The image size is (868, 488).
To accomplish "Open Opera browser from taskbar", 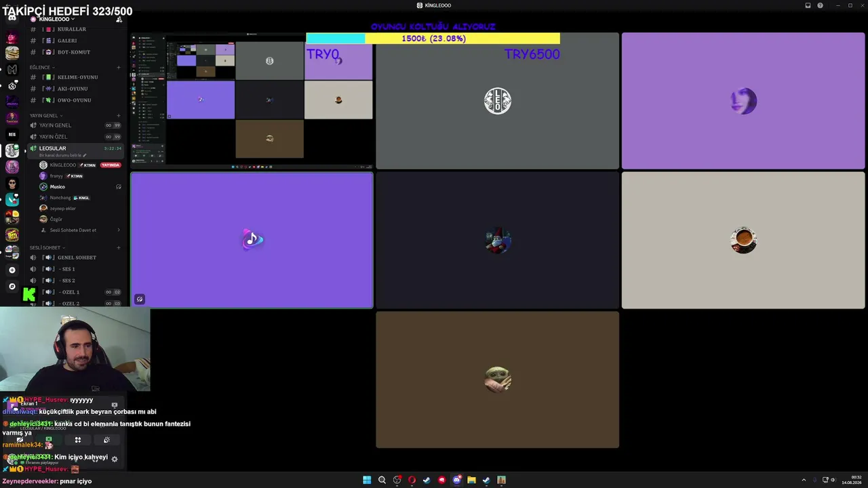I will [412, 480].
